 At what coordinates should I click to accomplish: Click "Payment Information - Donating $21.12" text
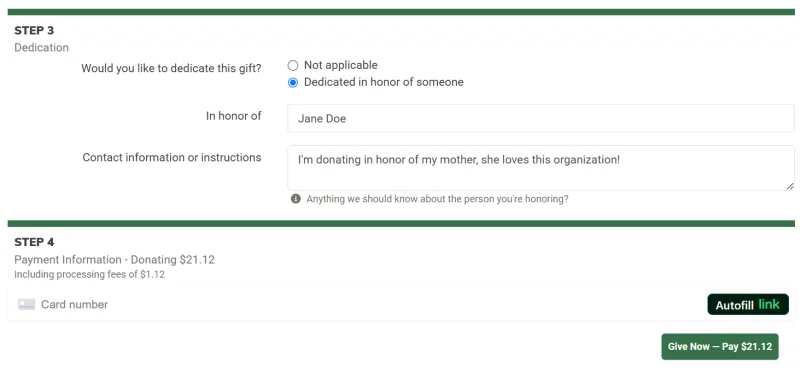pyautogui.click(x=114, y=260)
